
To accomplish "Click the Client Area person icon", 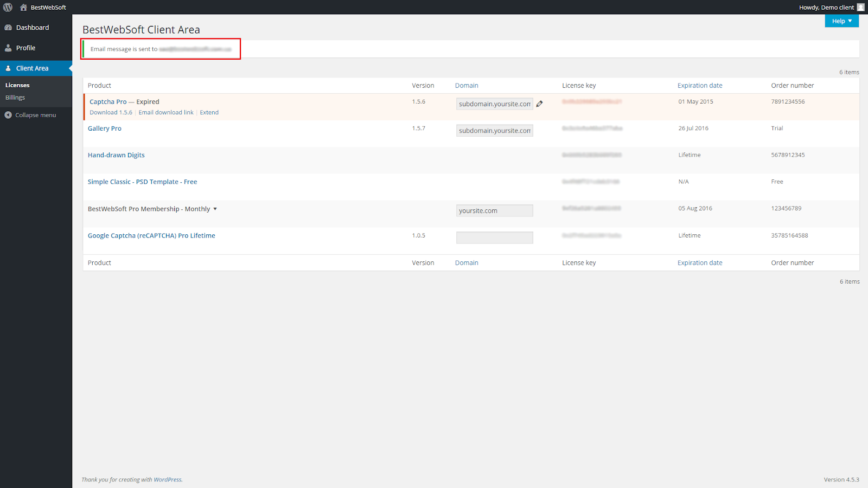I will 8,68.
